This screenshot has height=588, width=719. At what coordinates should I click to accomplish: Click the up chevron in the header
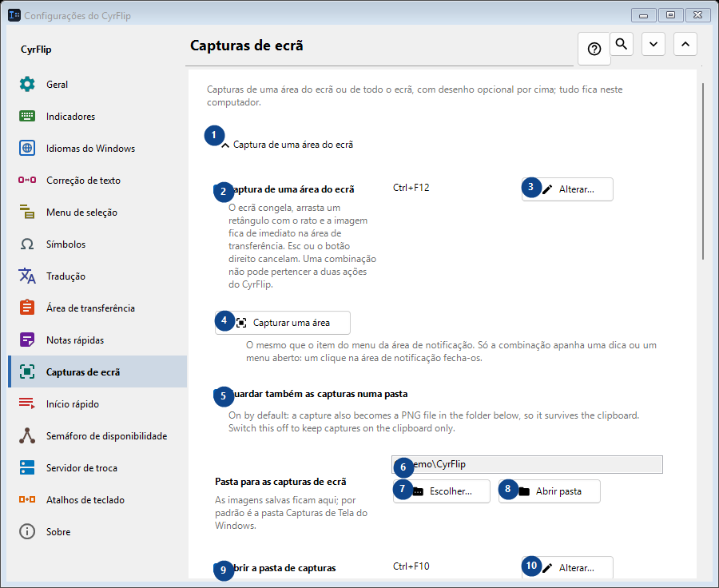685,44
